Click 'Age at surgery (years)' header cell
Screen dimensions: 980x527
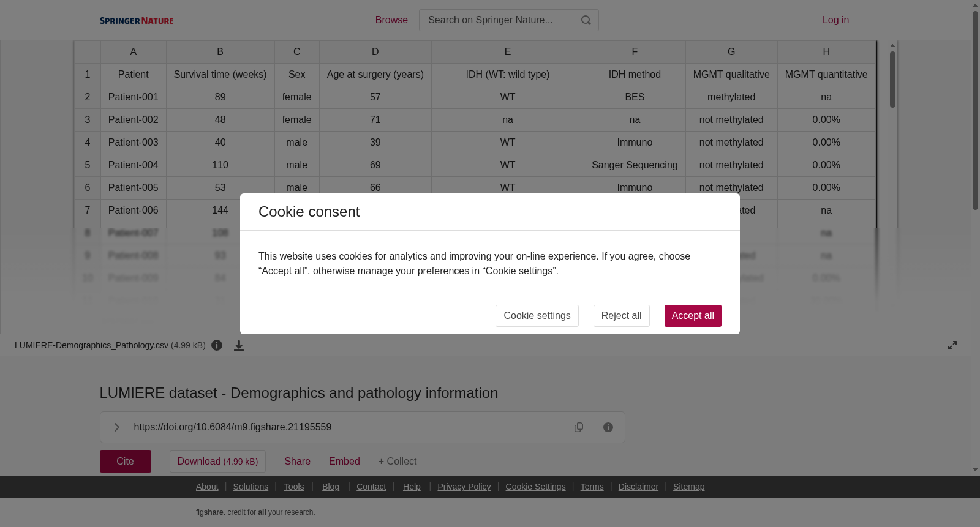(x=375, y=75)
